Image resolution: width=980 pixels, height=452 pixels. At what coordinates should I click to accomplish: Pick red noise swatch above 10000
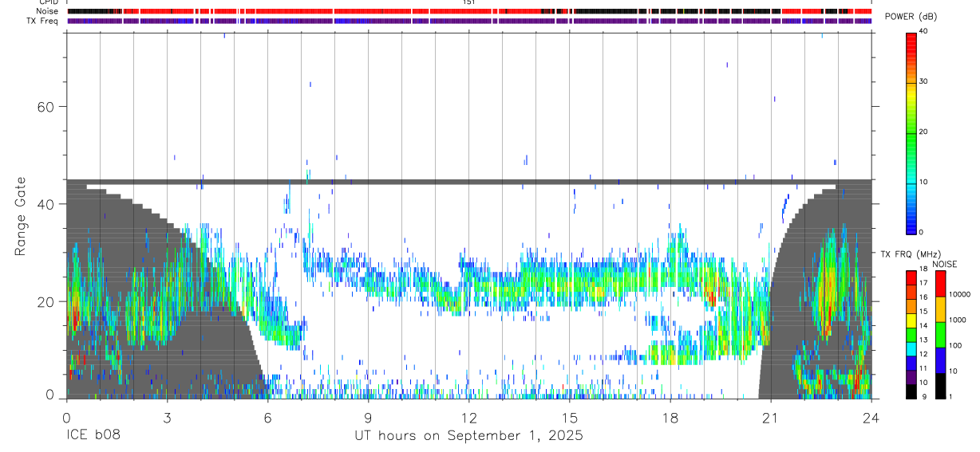click(940, 283)
